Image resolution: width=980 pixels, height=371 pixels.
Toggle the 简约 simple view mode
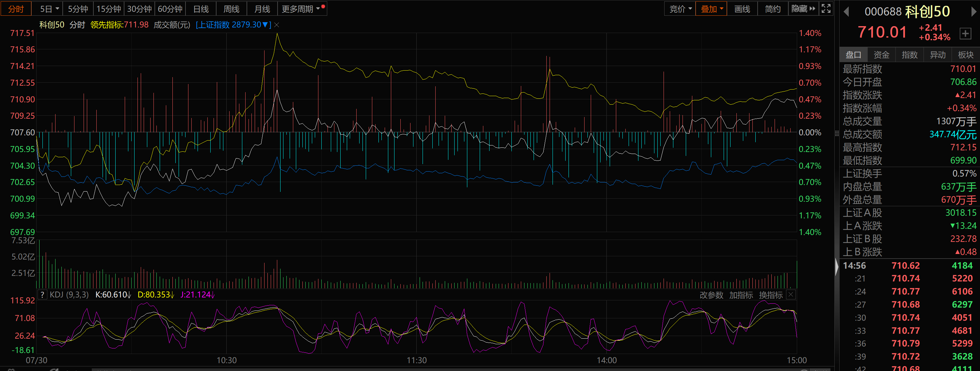tap(772, 9)
